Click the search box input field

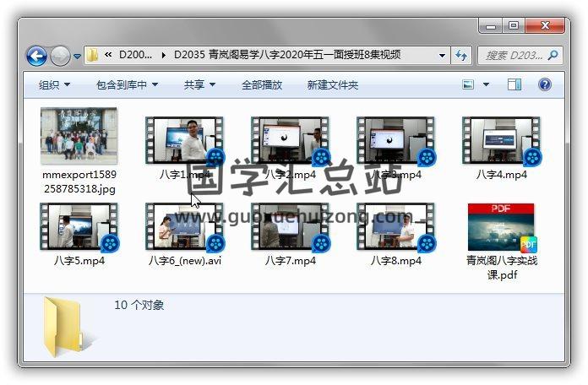point(517,56)
